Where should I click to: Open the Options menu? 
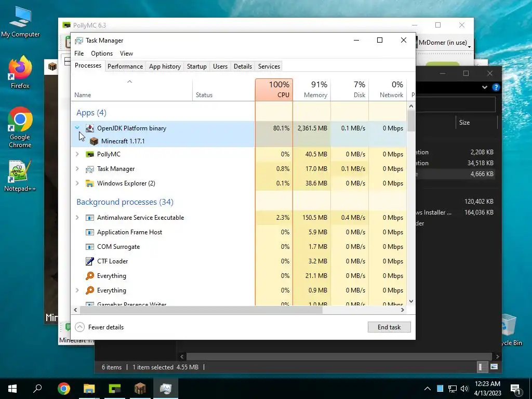[102, 54]
